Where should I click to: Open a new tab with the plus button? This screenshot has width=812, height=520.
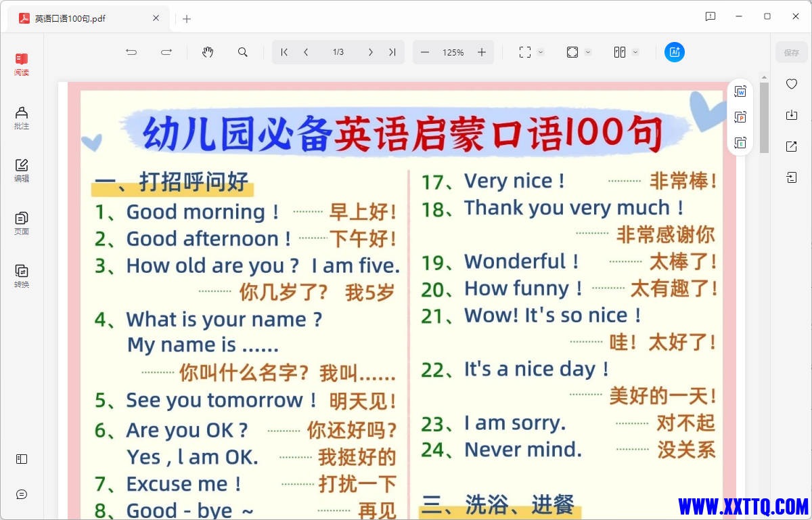coord(187,19)
